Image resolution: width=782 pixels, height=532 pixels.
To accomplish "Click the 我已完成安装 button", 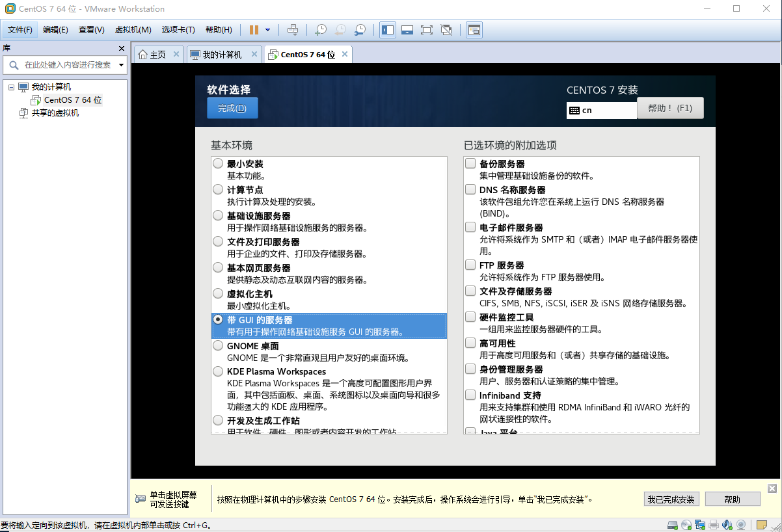I will [x=671, y=499].
